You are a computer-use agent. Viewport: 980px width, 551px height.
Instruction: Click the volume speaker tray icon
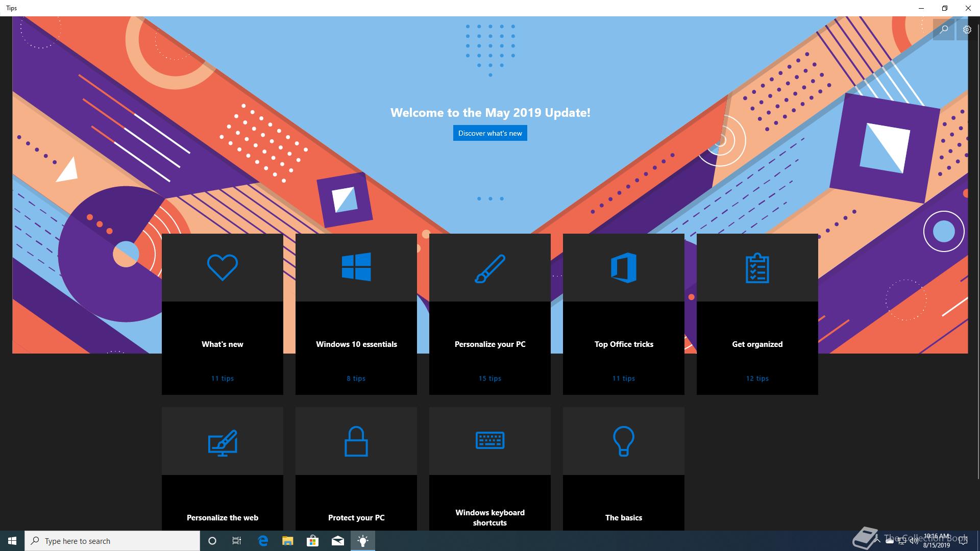(914, 541)
